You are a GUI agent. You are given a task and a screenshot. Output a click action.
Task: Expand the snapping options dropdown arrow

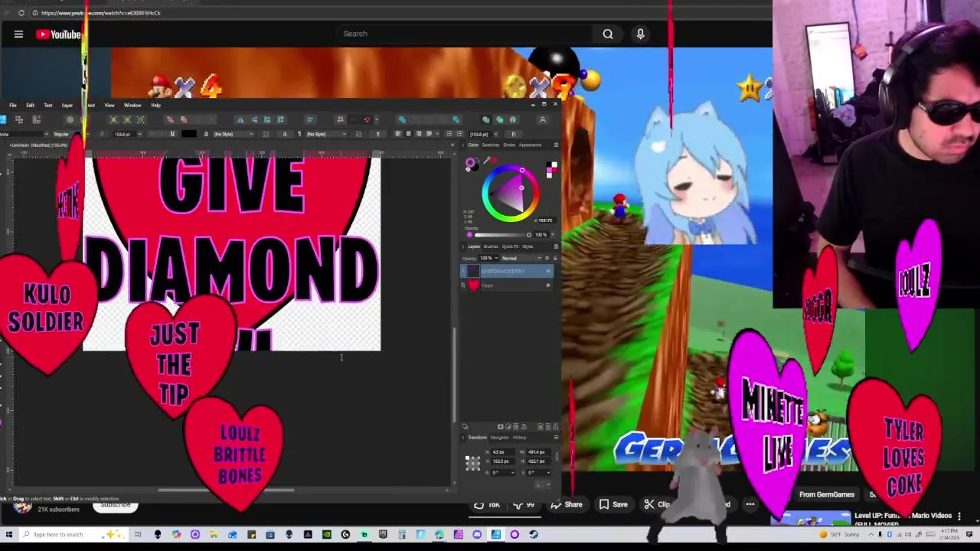pyautogui.click(x=377, y=119)
